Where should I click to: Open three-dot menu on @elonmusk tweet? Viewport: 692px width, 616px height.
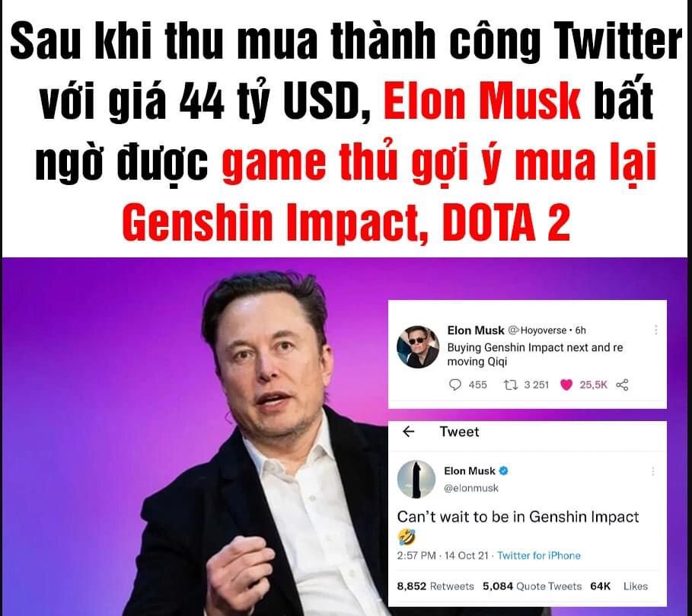coord(652,471)
